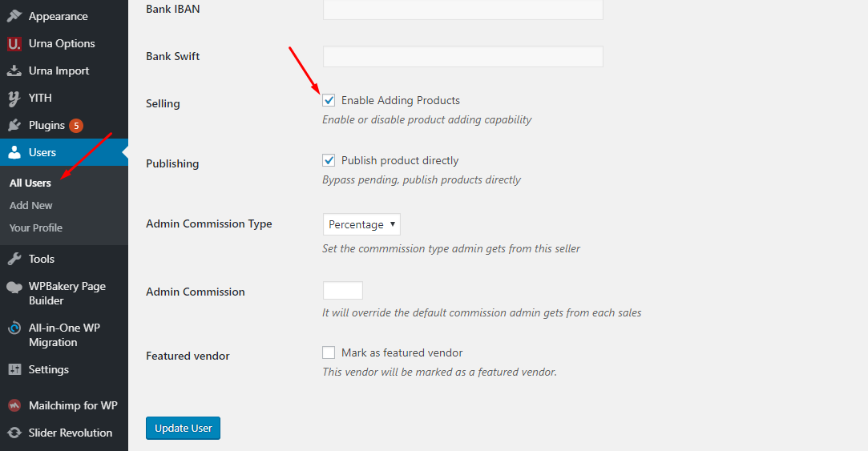This screenshot has height=451, width=868.
Task: Open YITH menu item
Action: coord(40,98)
